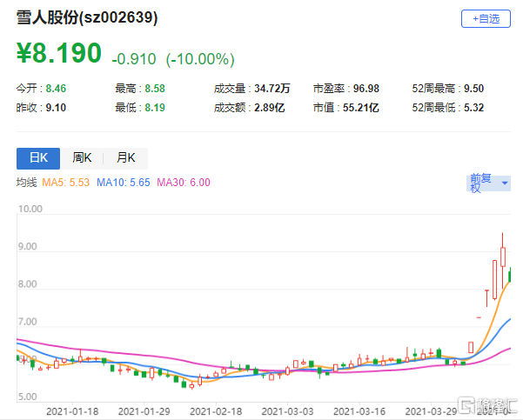Click the 2021-01-29 date axis label
This screenshot has width=523, height=420.
144,411
